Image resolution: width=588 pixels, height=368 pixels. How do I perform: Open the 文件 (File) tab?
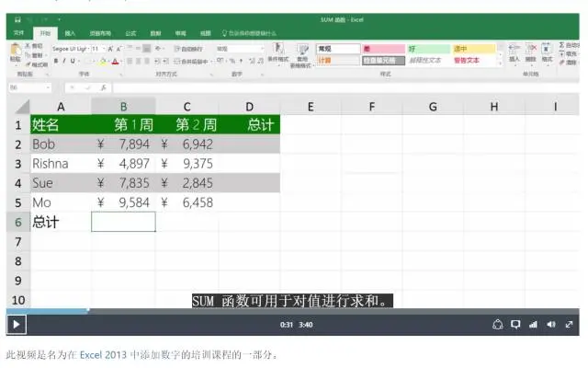tap(18, 33)
